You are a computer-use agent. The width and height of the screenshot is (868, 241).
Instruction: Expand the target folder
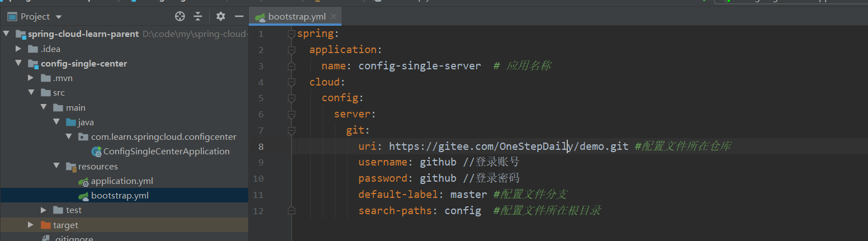31,225
